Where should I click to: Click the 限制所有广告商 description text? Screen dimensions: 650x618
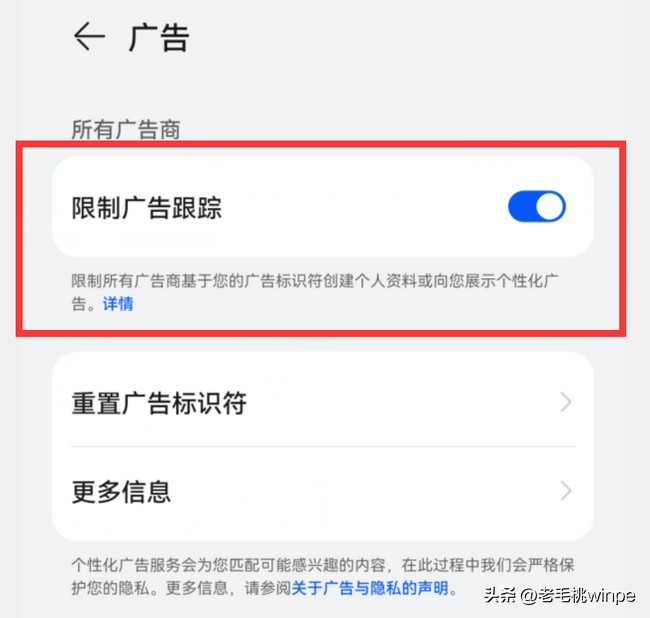[315, 292]
